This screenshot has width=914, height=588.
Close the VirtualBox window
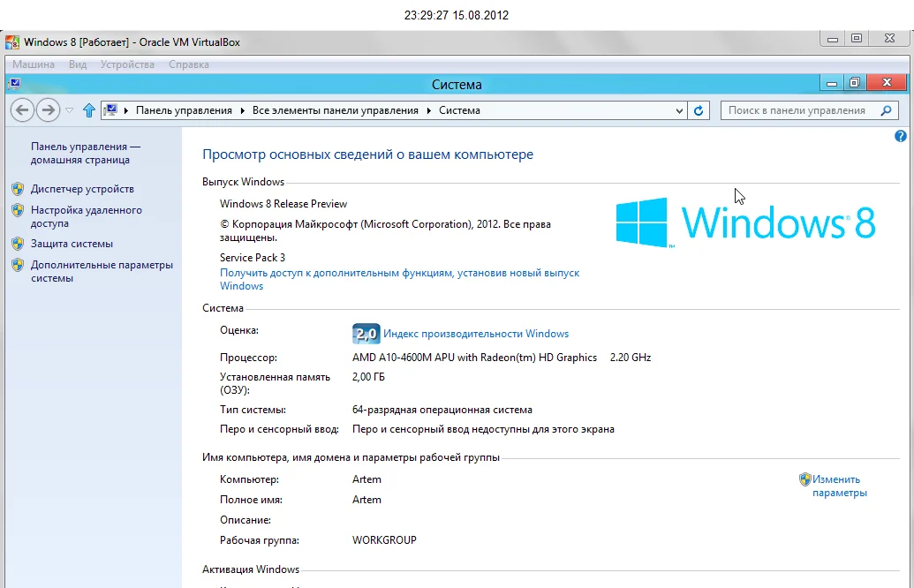pos(889,39)
